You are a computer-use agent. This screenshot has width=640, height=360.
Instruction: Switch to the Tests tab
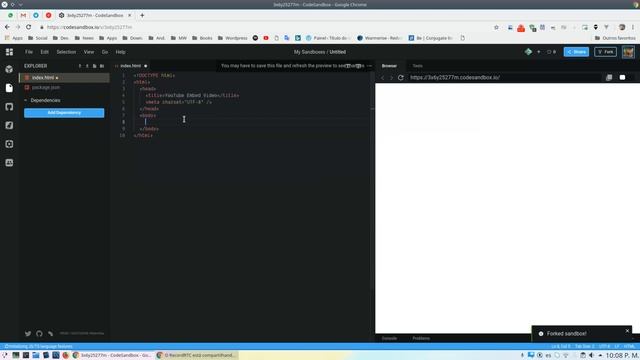click(x=418, y=66)
